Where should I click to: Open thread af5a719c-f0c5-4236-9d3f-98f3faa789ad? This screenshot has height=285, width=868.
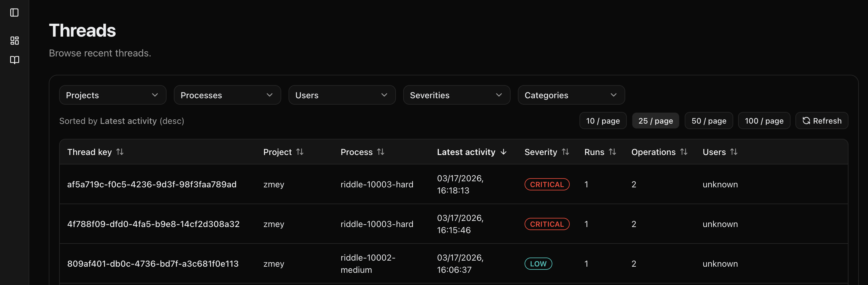[152, 184]
